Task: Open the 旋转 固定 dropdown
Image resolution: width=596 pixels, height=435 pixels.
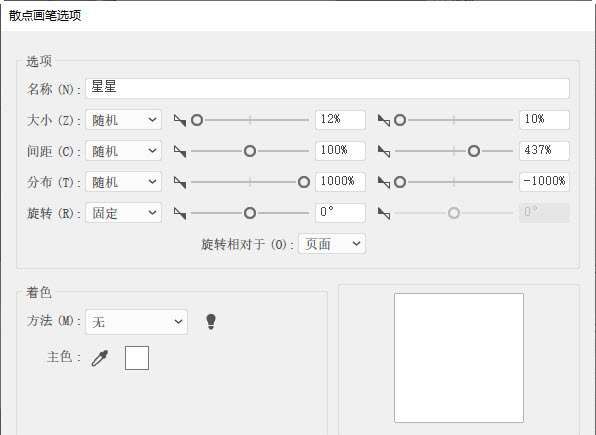Action: [x=124, y=213]
